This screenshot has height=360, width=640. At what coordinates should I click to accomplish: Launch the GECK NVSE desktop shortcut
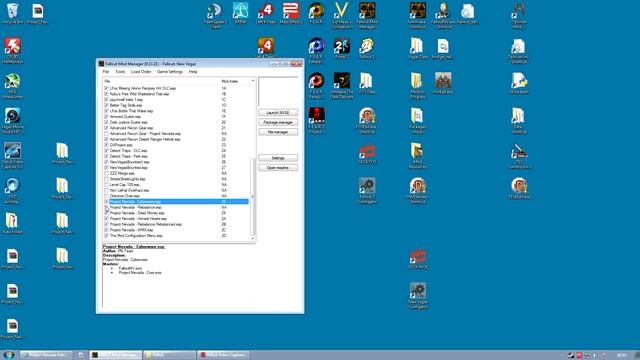[x=418, y=259]
